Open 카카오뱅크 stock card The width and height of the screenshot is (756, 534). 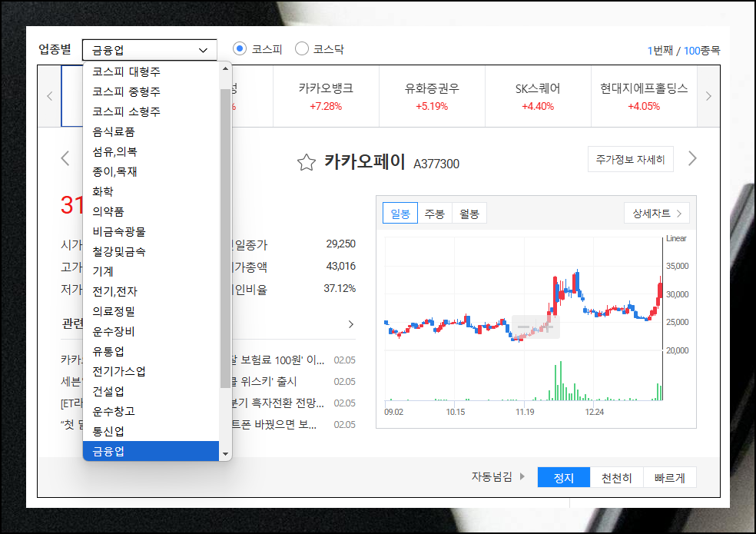coord(326,97)
